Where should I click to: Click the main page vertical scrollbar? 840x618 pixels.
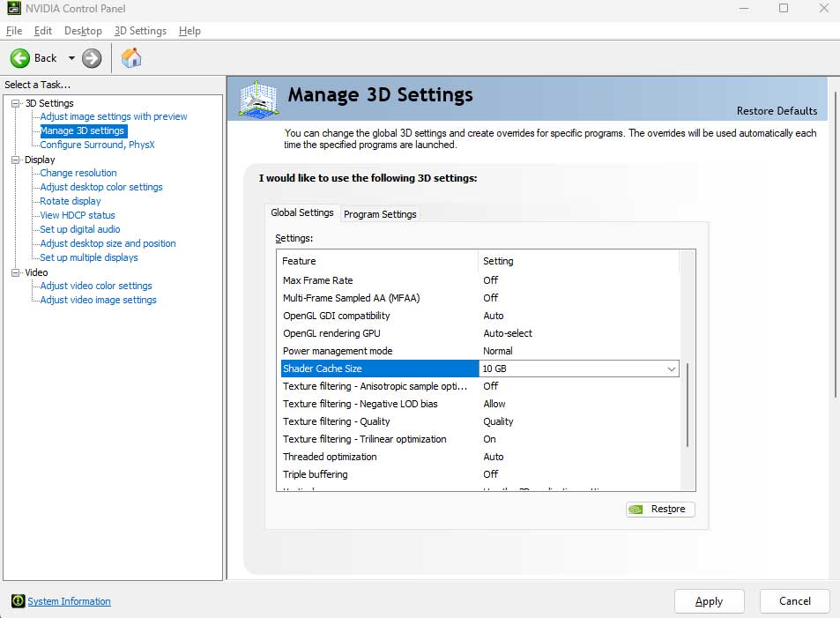[836, 244]
